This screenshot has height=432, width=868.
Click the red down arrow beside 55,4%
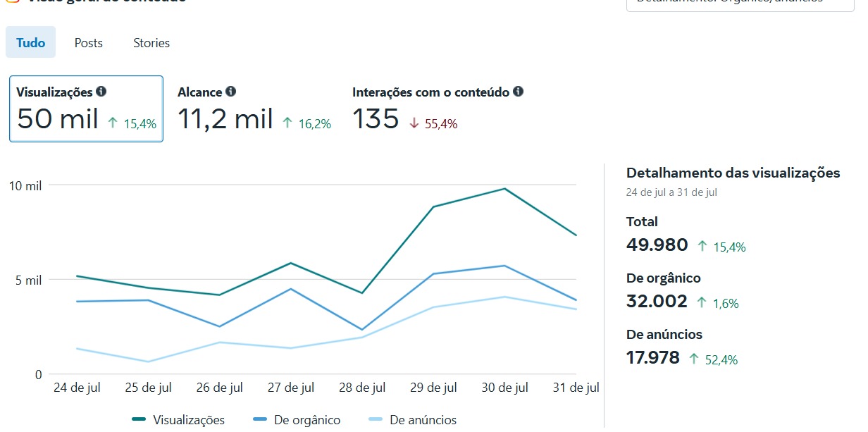(414, 123)
